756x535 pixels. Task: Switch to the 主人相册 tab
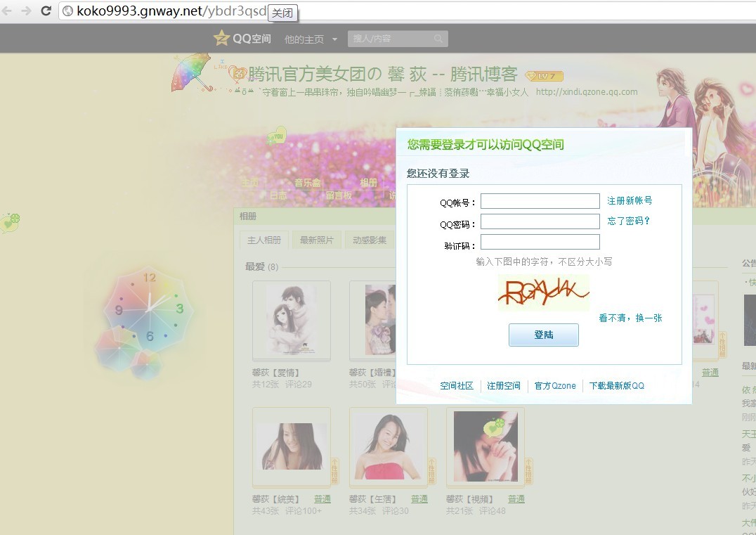[x=263, y=240]
